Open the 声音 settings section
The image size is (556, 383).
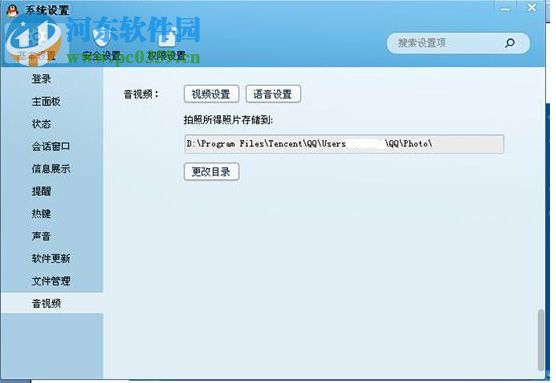coord(41,236)
